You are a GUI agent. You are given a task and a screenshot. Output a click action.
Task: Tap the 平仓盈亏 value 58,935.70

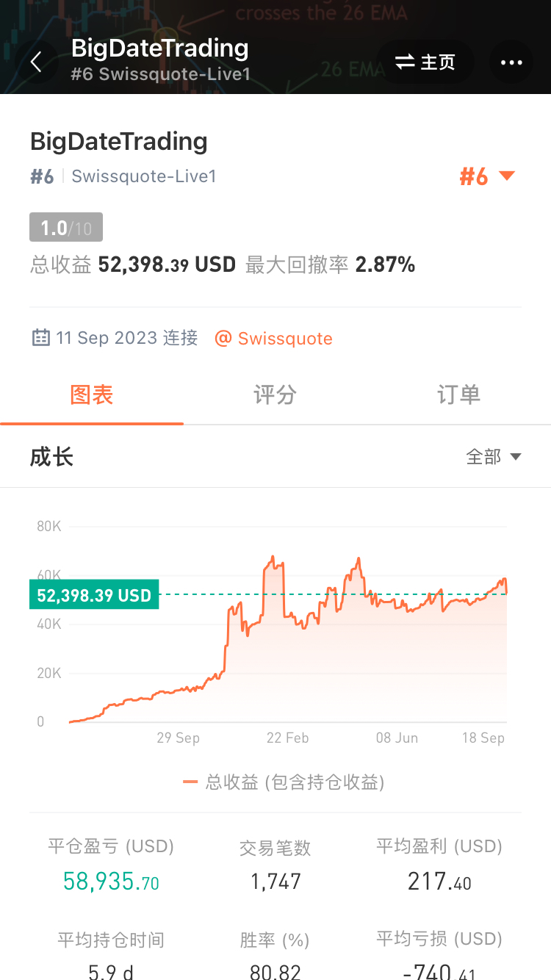(x=111, y=881)
